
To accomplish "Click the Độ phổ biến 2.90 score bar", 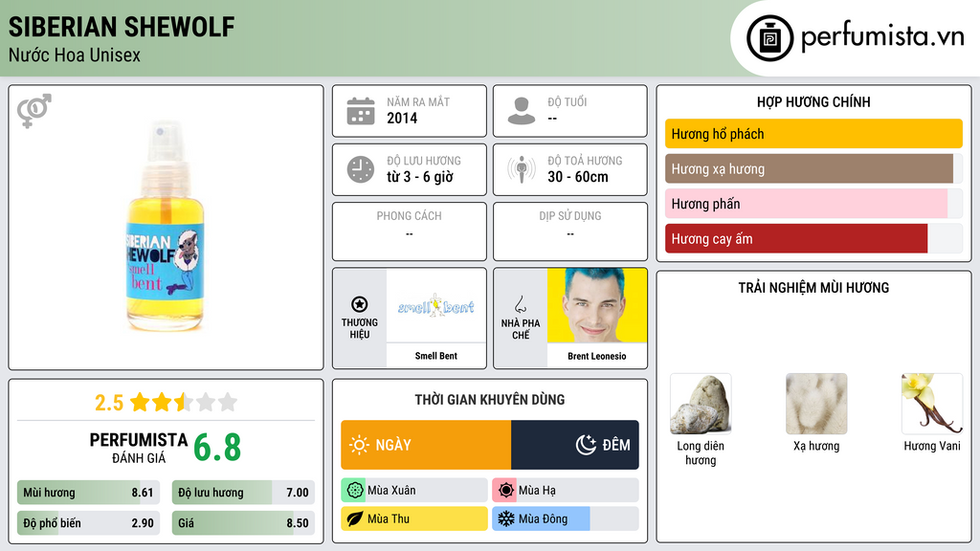I will pyautogui.click(x=88, y=523).
